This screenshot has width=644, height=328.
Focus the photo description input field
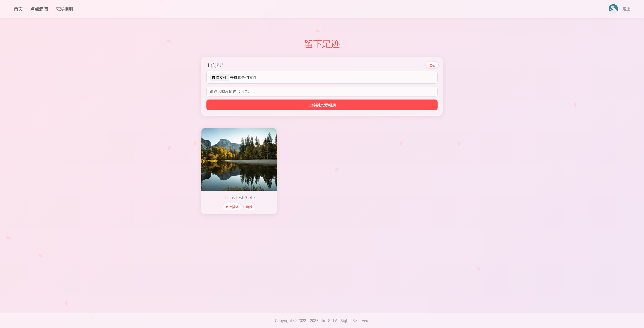(322, 91)
